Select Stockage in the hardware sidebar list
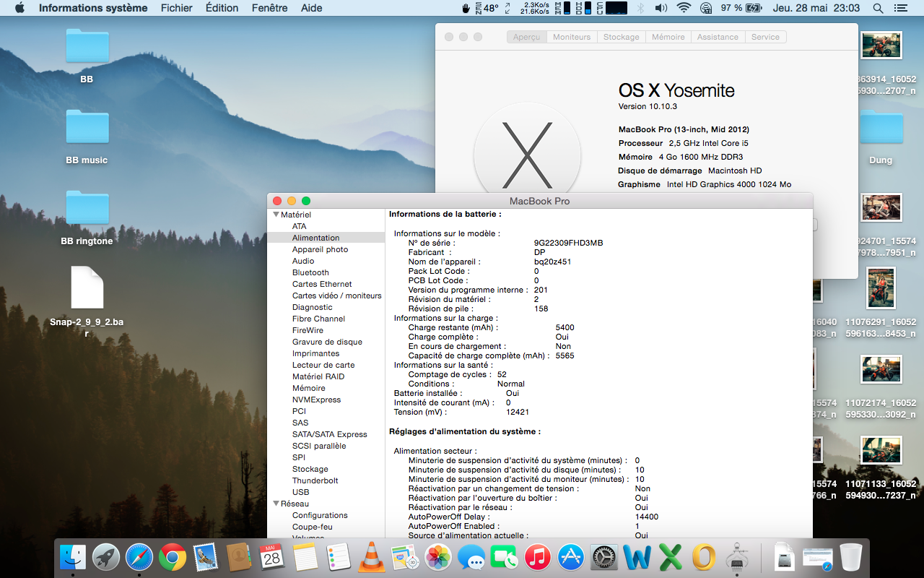Image resolution: width=924 pixels, height=578 pixels. 310,469
